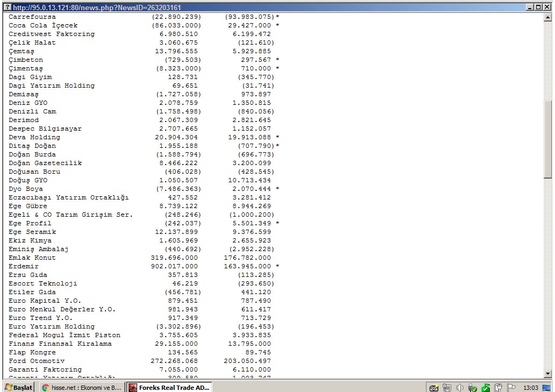Open the Başlat start menu
555x392 pixels.
(x=18, y=387)
